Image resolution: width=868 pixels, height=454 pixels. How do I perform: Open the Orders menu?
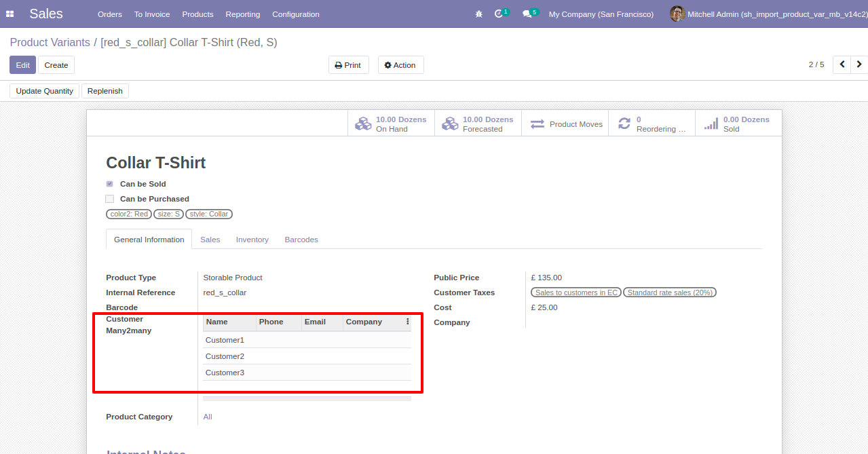click(x=110, y=14)
